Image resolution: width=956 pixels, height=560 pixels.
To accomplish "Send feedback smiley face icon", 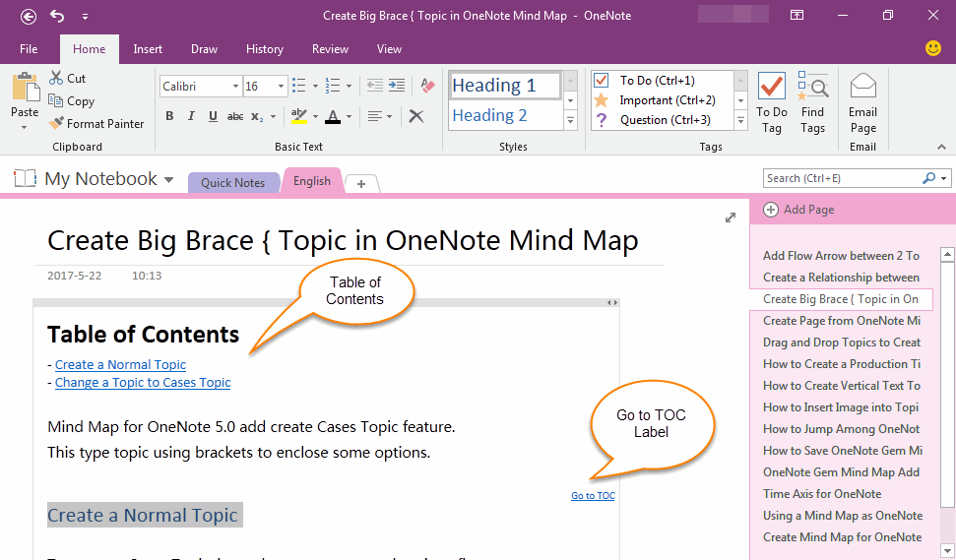I will pyautogui.click(x=932, y=48).
